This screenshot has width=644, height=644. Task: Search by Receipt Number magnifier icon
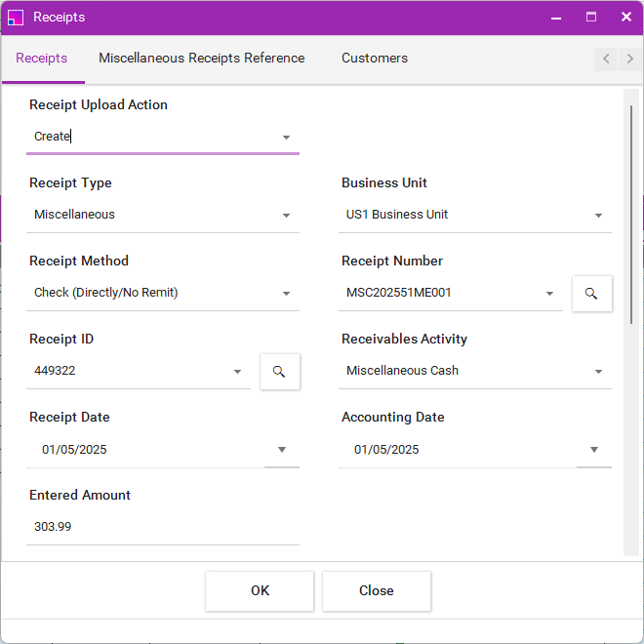point(592,294)
